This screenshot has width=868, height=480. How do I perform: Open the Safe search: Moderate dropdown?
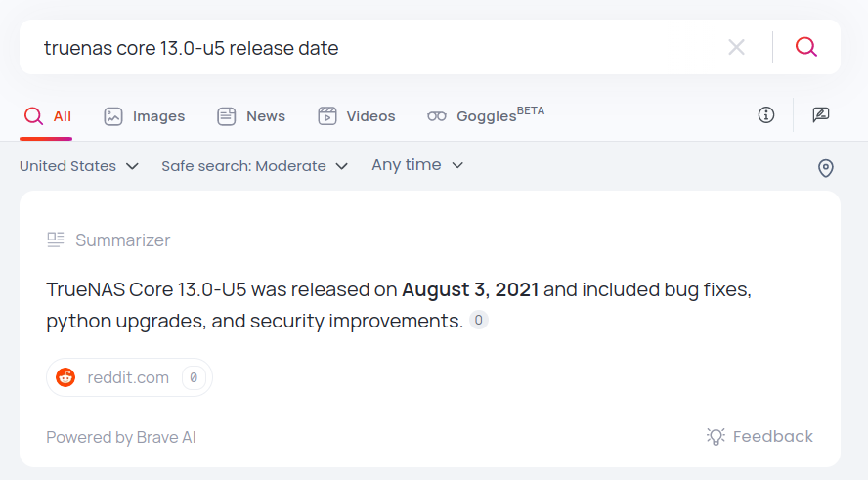254,166
